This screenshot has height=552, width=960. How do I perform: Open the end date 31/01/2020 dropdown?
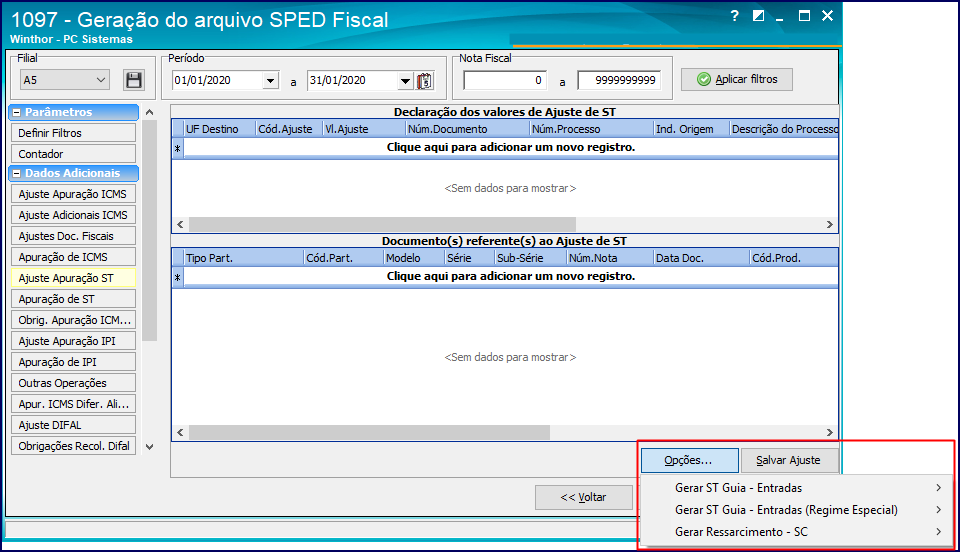point(405,81)
